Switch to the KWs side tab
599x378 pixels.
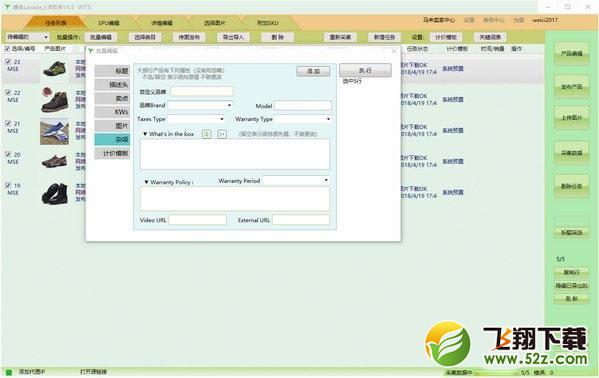tap(112, 112)
